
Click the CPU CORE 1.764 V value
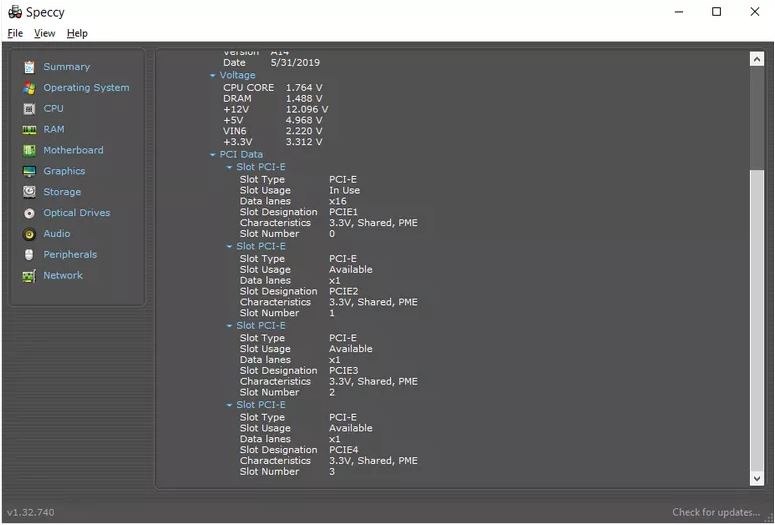(x=304, y=88)
